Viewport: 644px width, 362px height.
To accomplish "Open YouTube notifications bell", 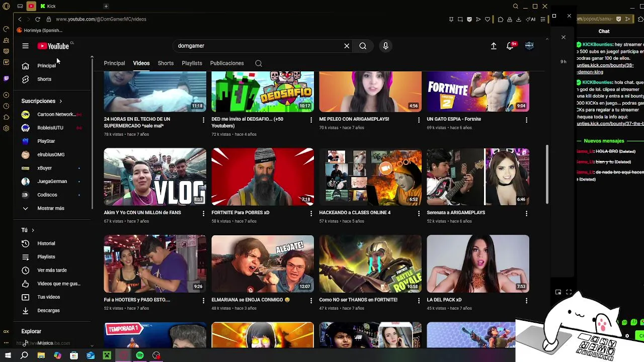I will (510, 46).
